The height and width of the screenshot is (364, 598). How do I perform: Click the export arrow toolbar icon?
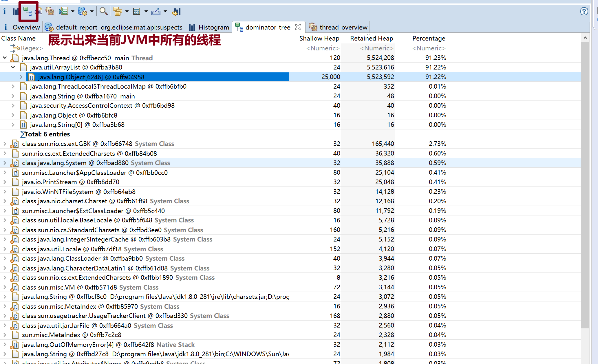point(156,12)
